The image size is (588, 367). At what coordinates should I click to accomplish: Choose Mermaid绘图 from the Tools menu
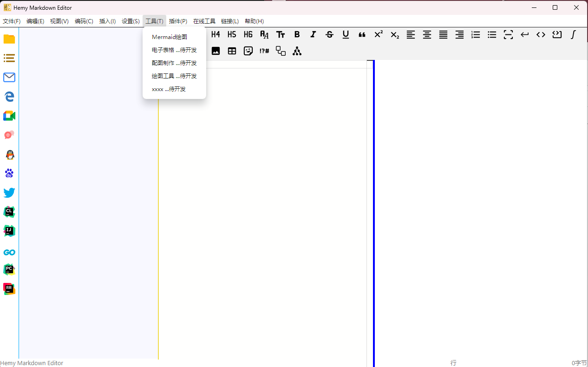pyautogui.click(x=170, y=37)
